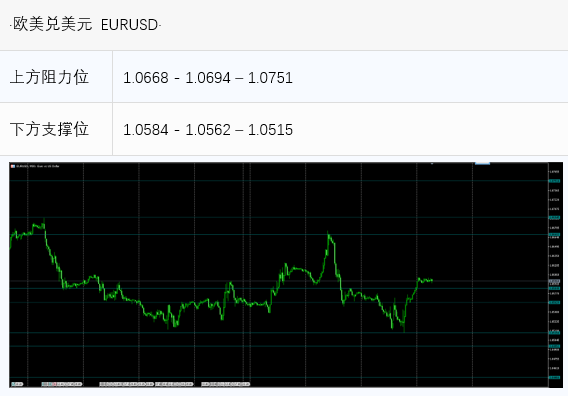Click resistance value 1.0751
Image resolution: width=568 pixels, height=396 pixels.
(x=270, y=78)
